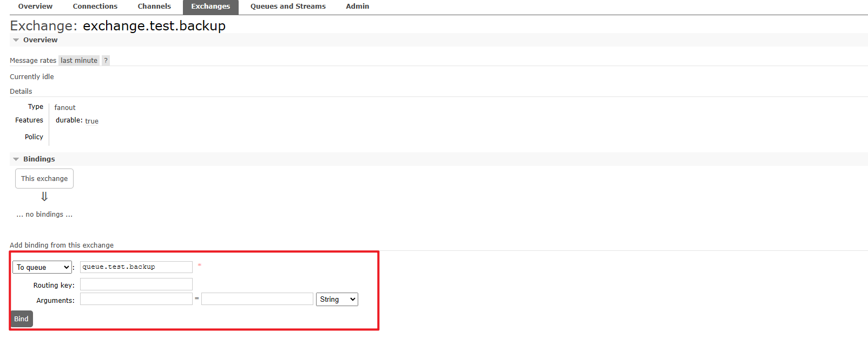Open the String argument type dropdown
The width and height of the screenshot is (868, 337).
click(x=337, y=300)
